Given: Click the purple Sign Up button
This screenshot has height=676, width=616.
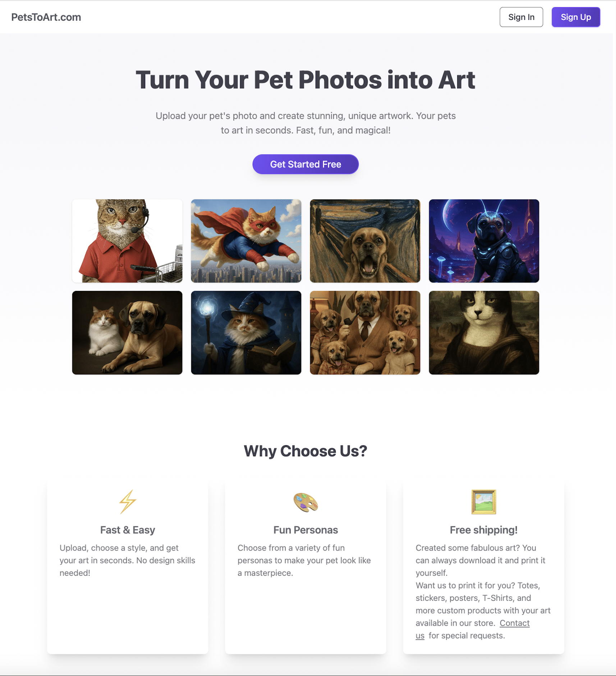Looking at the screenshot, I should (x=576, y=17).
